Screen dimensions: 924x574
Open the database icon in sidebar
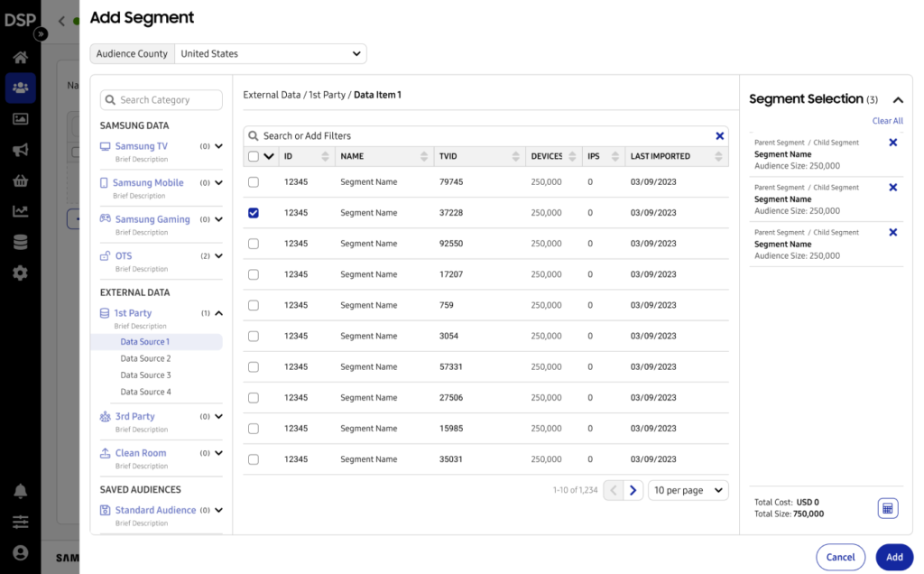coord(20,242)
